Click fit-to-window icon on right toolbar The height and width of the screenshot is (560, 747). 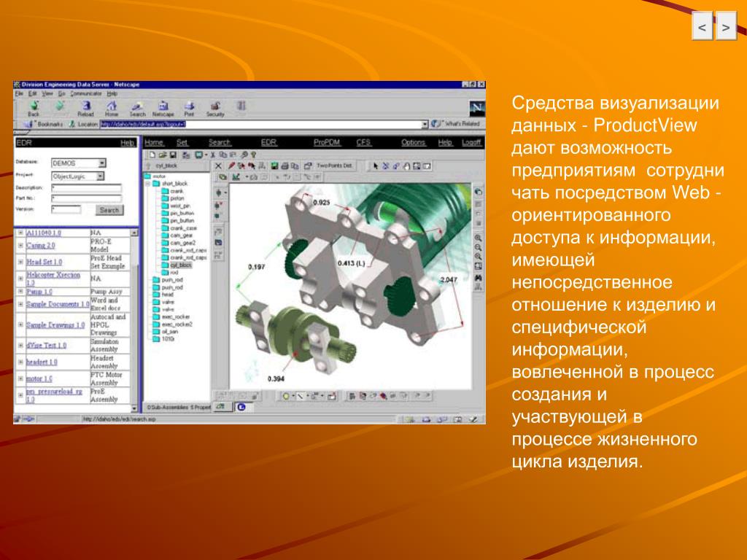coord(478,266)
